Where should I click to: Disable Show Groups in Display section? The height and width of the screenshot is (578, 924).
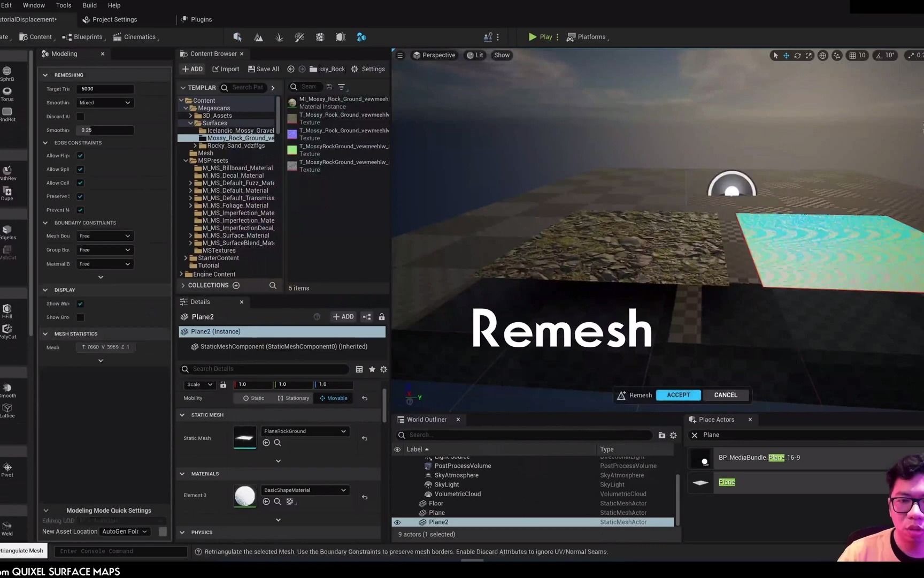pos(80,317)
